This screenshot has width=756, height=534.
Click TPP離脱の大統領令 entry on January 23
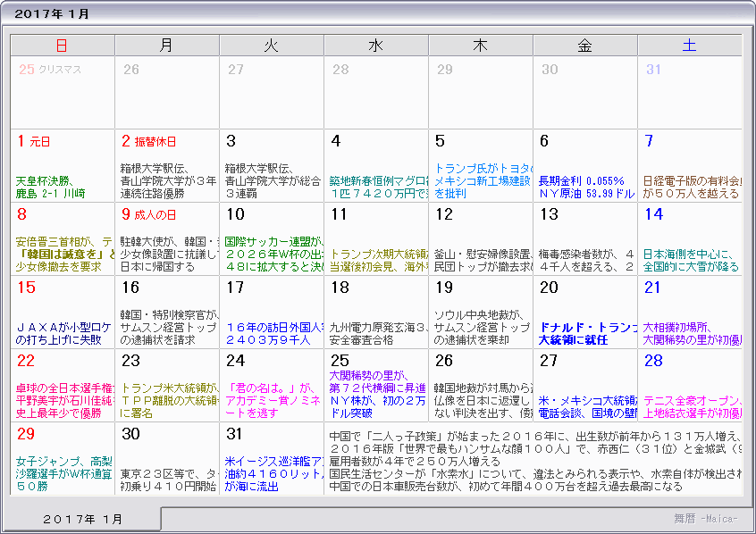point(169,401)
